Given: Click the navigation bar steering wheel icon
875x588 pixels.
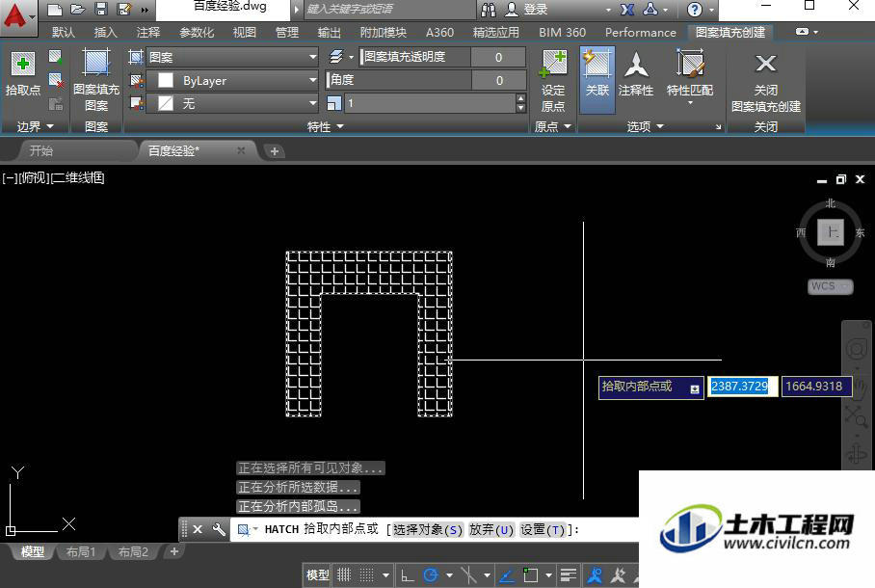Looking at the screenshot, I should [x=856, y=350].
